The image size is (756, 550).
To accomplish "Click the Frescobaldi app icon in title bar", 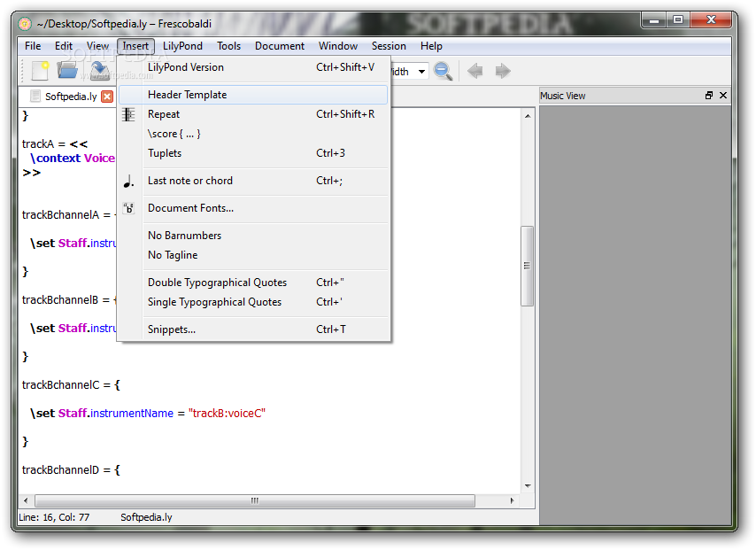I will pos(25,24).
